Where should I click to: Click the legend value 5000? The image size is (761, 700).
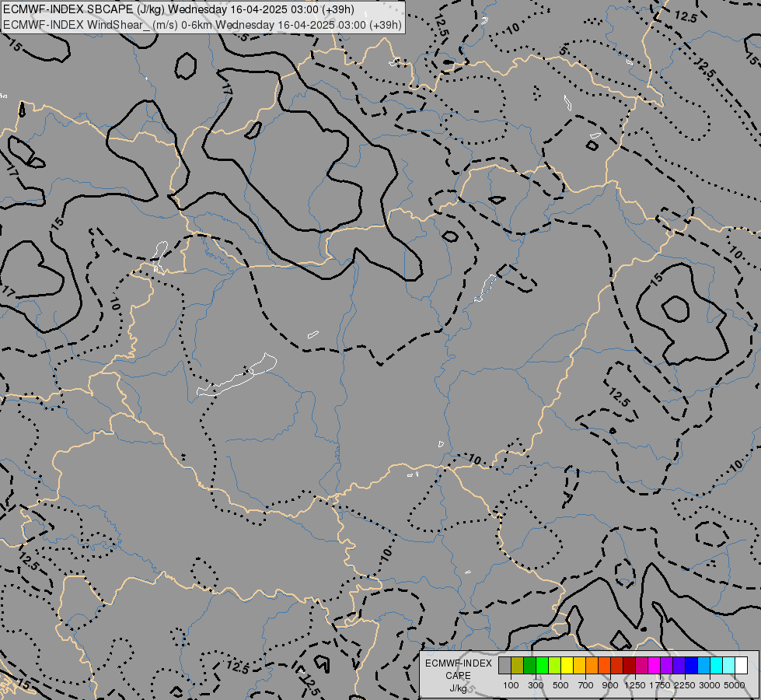click(x=735, y=685)
